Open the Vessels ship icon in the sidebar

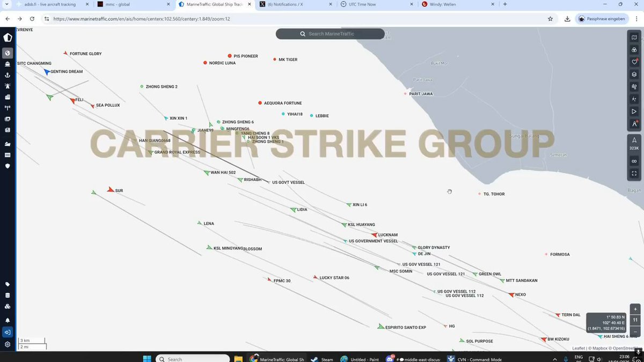[x=8, y=64]
